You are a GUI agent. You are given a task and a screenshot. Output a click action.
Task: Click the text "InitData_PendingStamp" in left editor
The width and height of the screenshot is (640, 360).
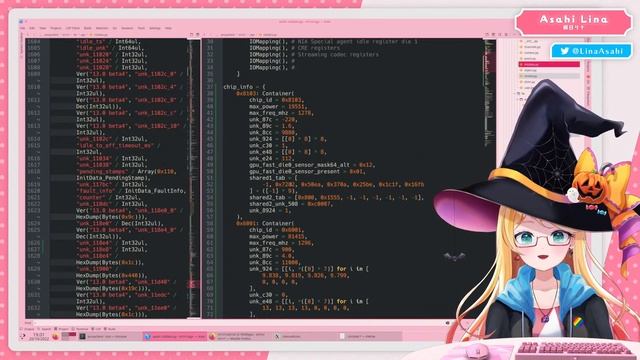[x=112, y=178]
